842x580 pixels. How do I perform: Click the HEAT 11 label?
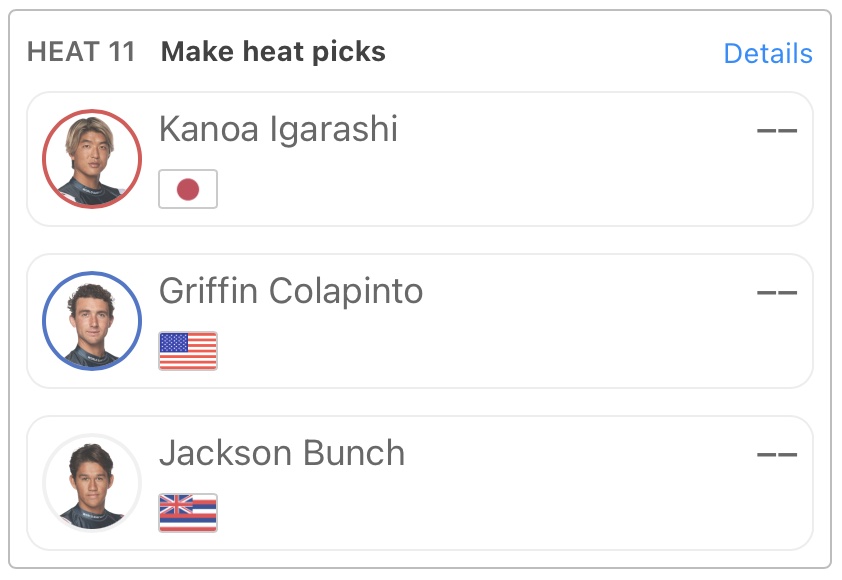click(x=81, y=52)
